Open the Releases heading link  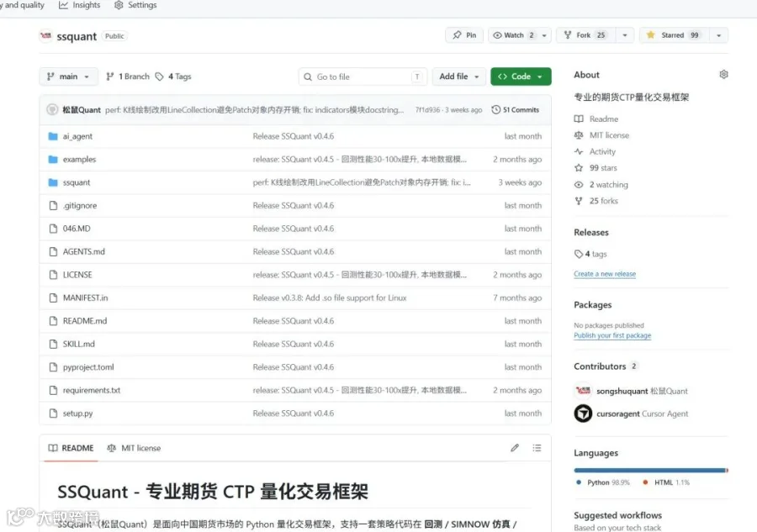click(x=591, y=233)
